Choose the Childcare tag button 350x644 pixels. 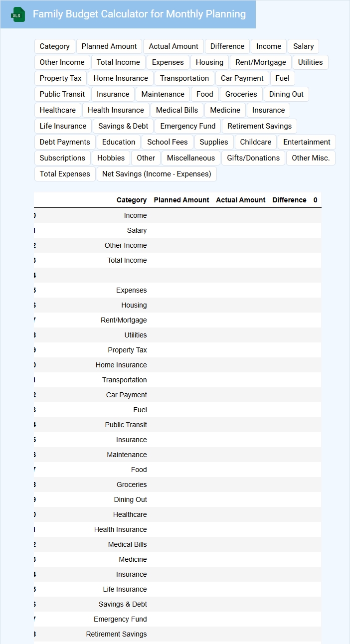256,142
